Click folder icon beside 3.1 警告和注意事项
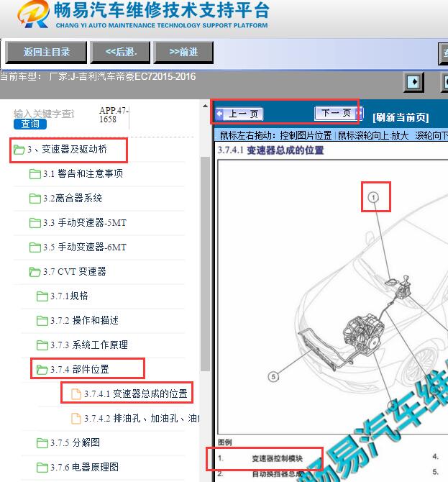Viewport: 448px width, 482px height. click(x=35, y=174)
